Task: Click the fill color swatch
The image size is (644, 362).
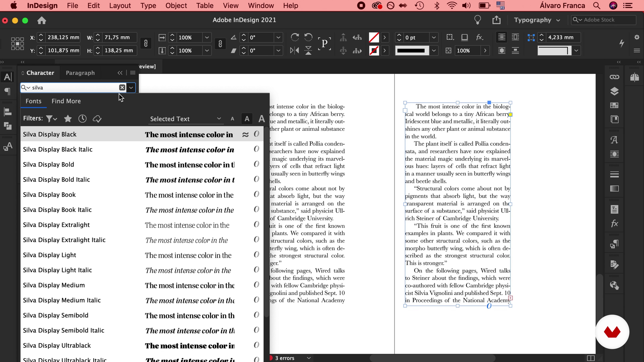Action: click(374, 38)
